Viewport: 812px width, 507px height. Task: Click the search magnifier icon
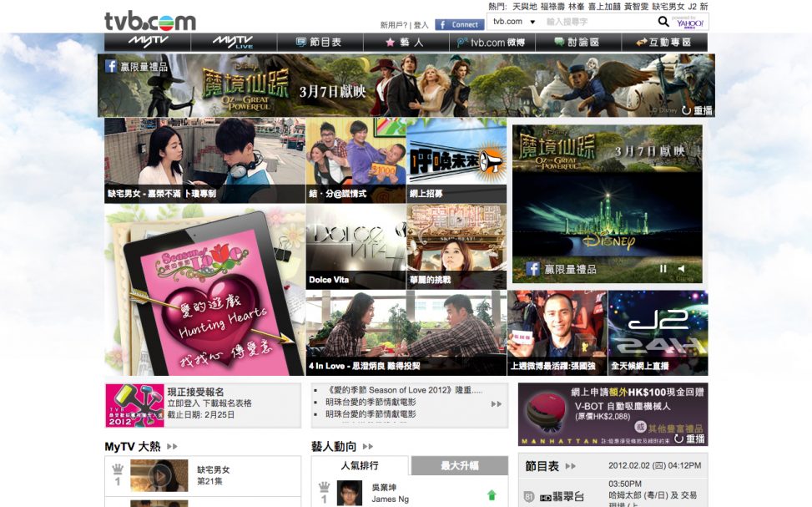(663, 22)
